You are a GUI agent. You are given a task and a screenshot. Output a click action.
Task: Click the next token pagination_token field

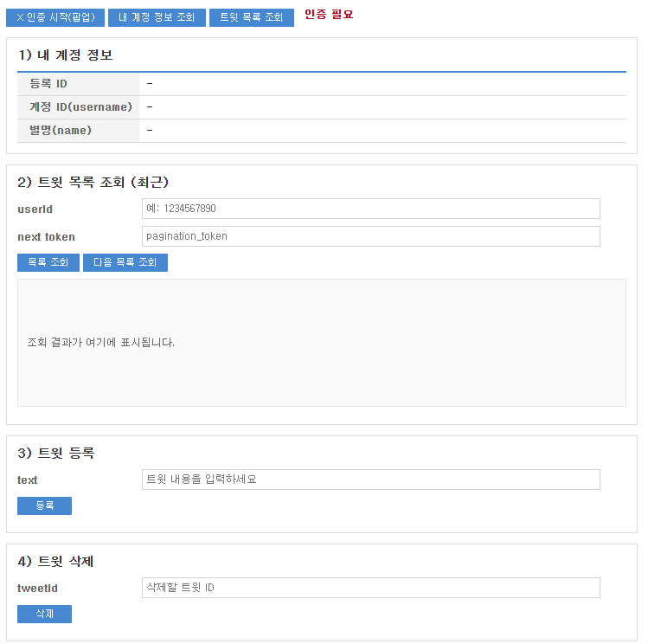[370, 236]
